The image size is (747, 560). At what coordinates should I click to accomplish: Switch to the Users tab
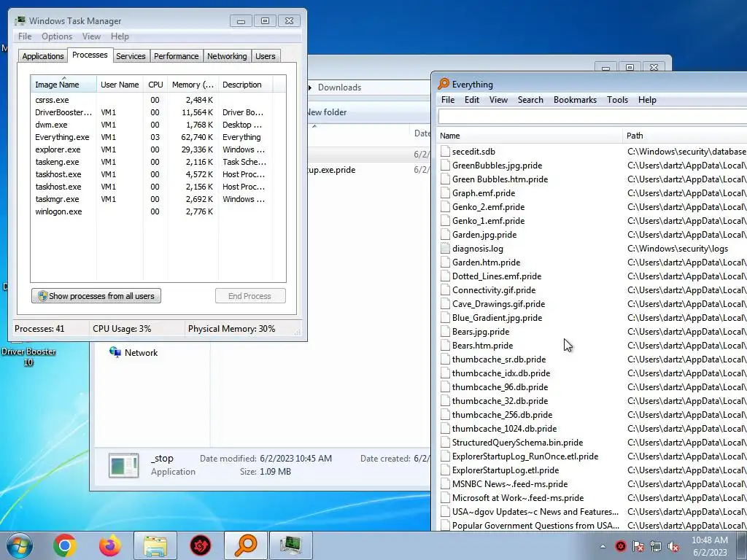coord(266,56)
